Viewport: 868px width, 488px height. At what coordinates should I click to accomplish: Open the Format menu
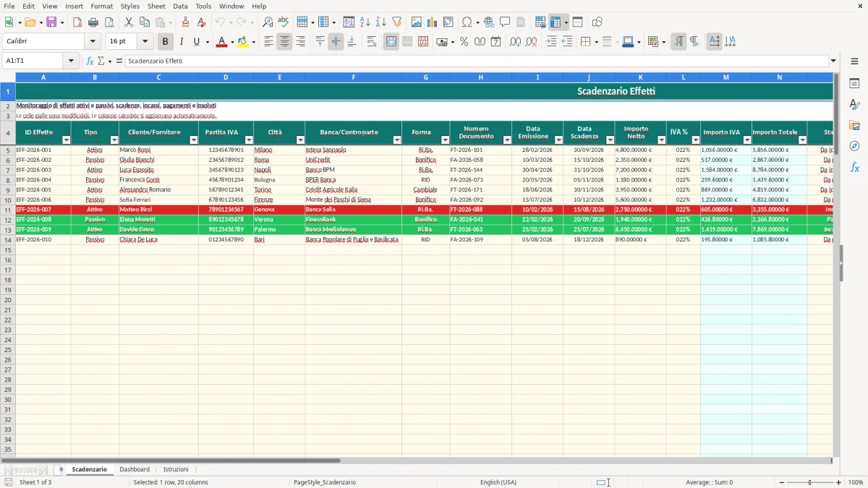[x=101, y=6]
